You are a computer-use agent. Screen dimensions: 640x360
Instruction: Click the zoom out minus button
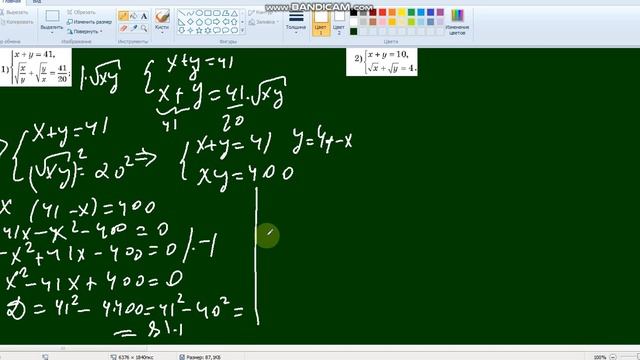tap(613, 357)
